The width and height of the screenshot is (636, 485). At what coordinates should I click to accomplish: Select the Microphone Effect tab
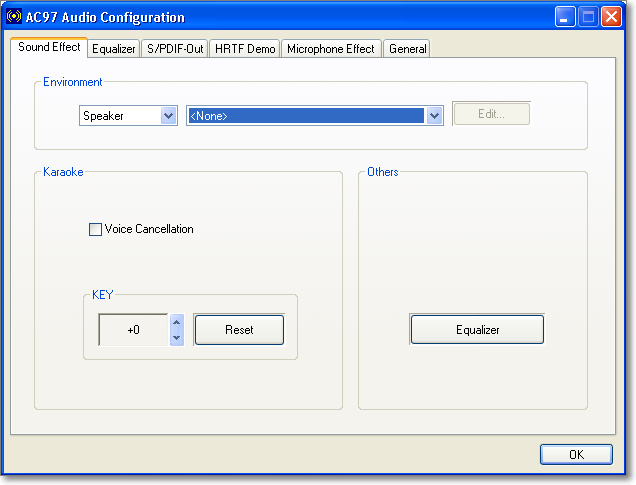tap(331, 49)
